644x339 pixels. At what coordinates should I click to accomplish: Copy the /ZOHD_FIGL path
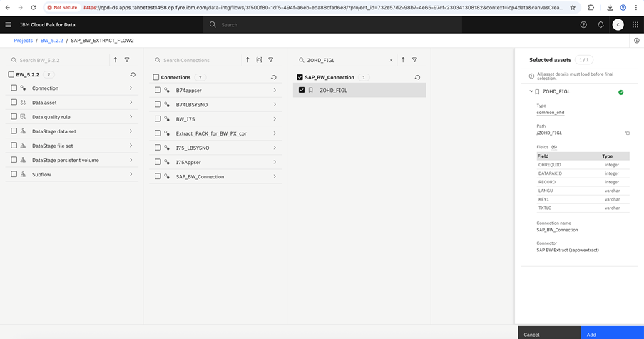click(x=627, y=133)
